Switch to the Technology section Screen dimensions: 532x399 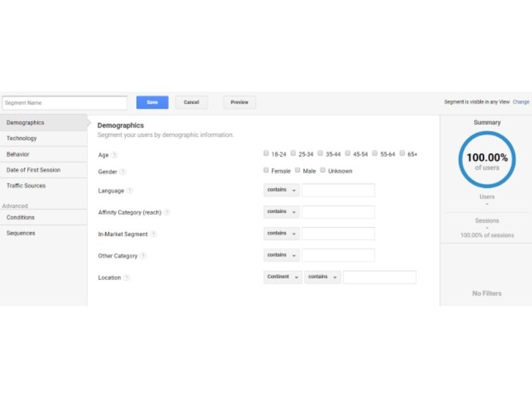click(22, 138)
